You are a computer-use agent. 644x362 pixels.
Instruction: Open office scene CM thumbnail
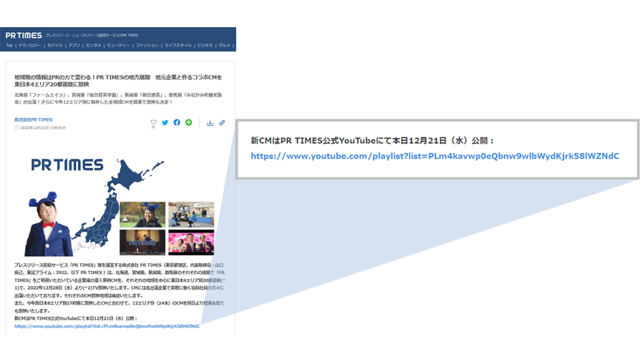(191, 214)
